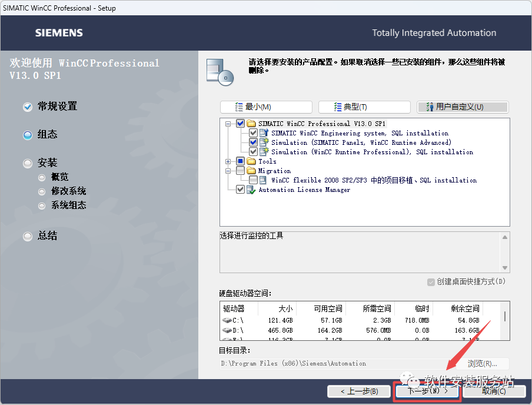Toggle 创建桌面快捷方式(D) checkbox
Screen dimensions: 532x405
point(431,282)
